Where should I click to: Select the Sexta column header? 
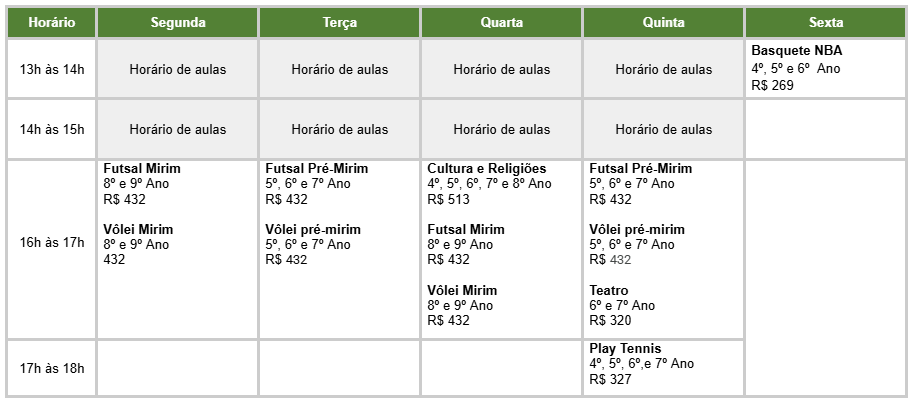pos(827,21)
